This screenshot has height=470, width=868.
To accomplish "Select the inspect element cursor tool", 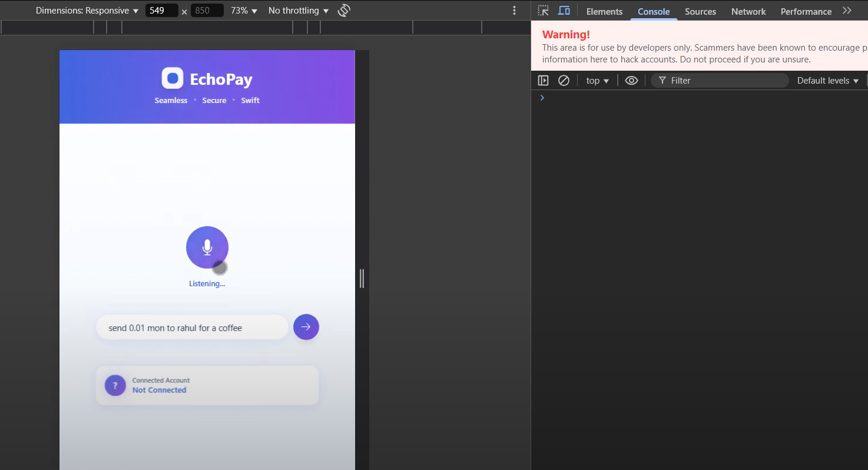I will point(543,11).
